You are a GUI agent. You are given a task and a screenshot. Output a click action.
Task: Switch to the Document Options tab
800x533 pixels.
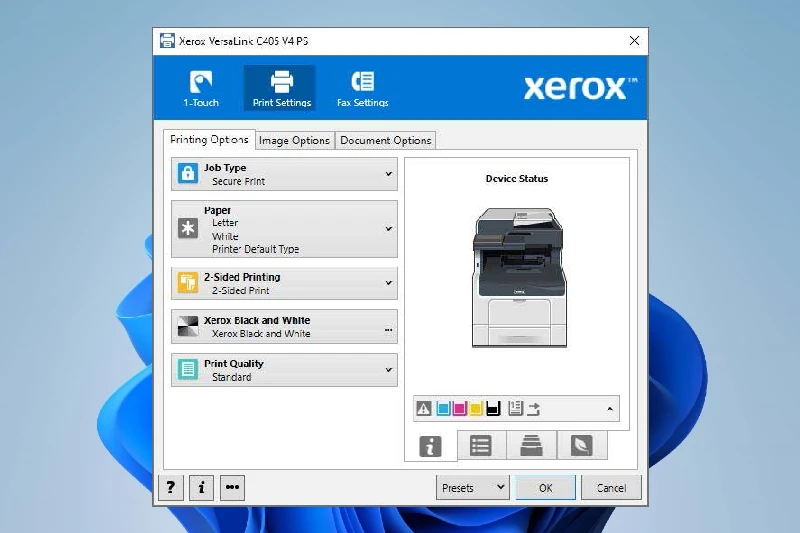385,141
